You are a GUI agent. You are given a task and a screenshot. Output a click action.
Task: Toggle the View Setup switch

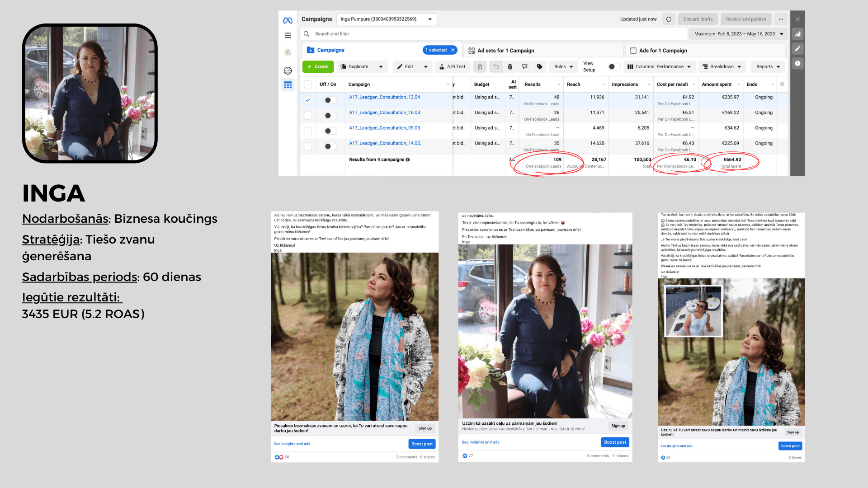click(613, 67)
